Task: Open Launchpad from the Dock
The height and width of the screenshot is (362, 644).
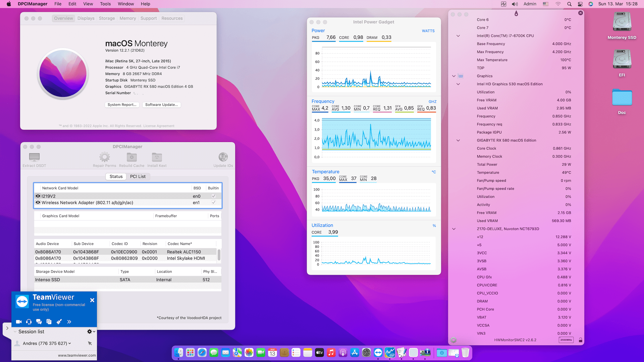Action: pos(190,353)
